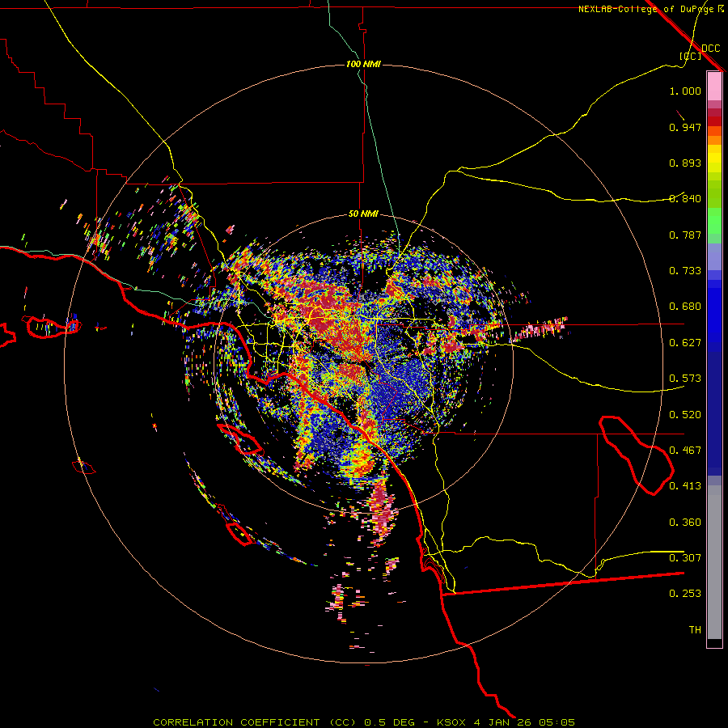Select the 4 JAN 26 date text
Image resolution: width=728 pixels, height=728 pixels.
[504, 722]
